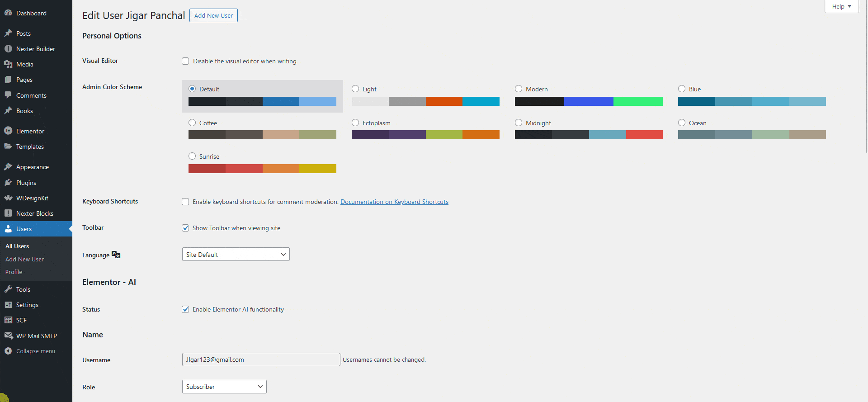Click the WDesignKit icon
This screenshot has width=868, height=402.
pos(8,198)
